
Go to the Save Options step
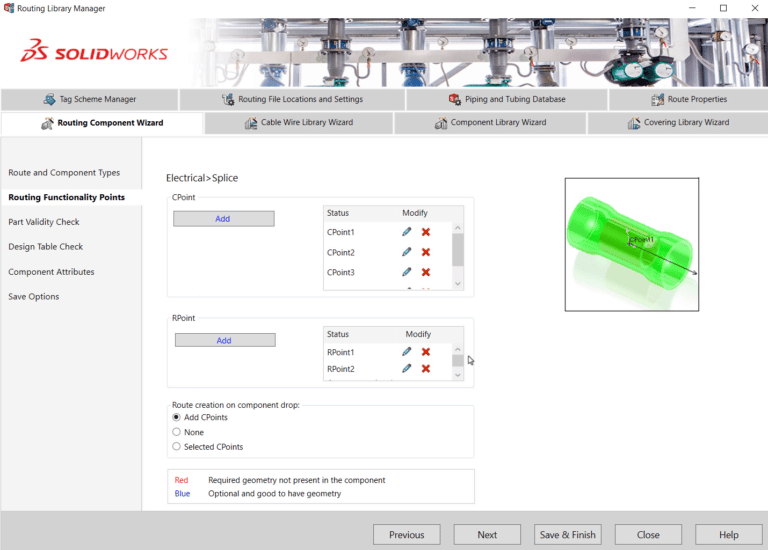pos(33,297)
